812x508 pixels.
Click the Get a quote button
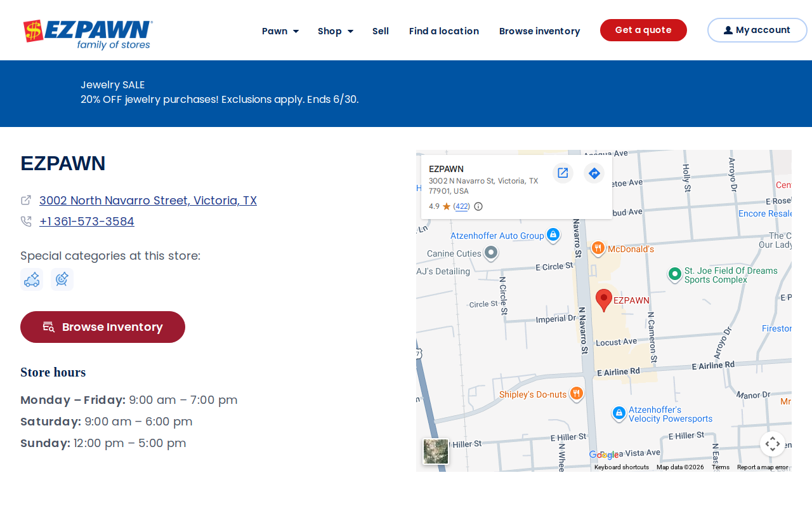point(643,30)
